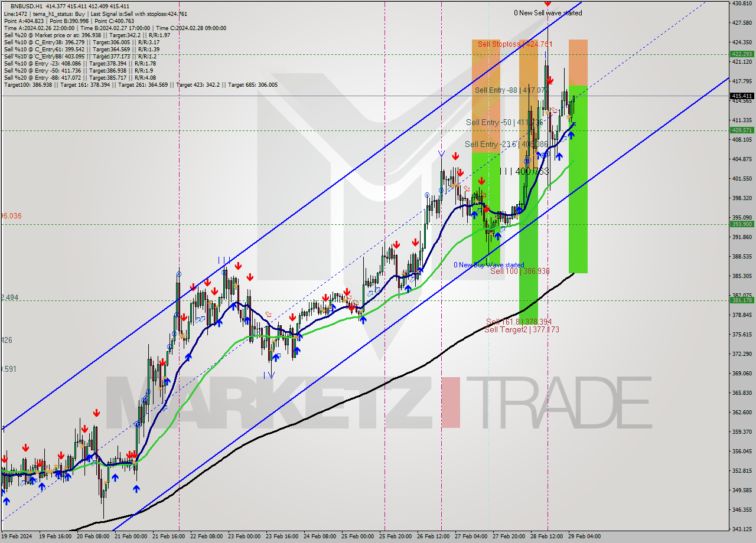Select the 'Sell Stoploss | 424.761' label
The image size is (756, 543).
click(515, 44)
